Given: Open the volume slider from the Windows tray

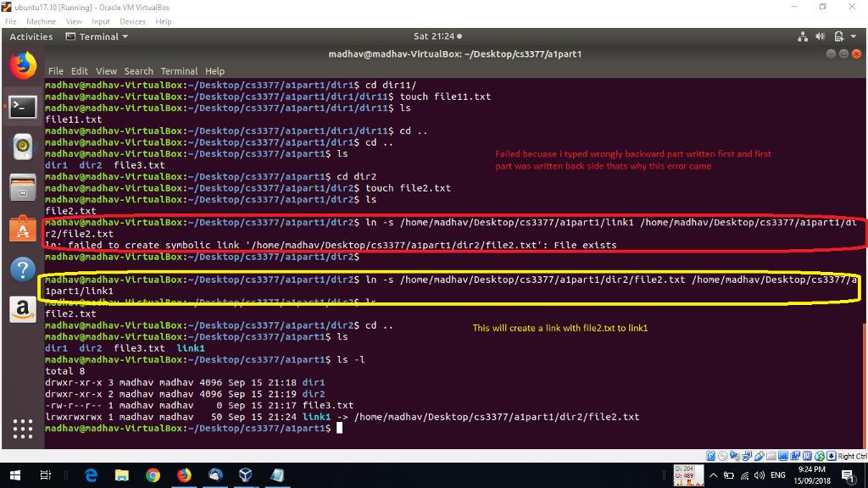Looking at the screenshot, I should coord(757,475).
